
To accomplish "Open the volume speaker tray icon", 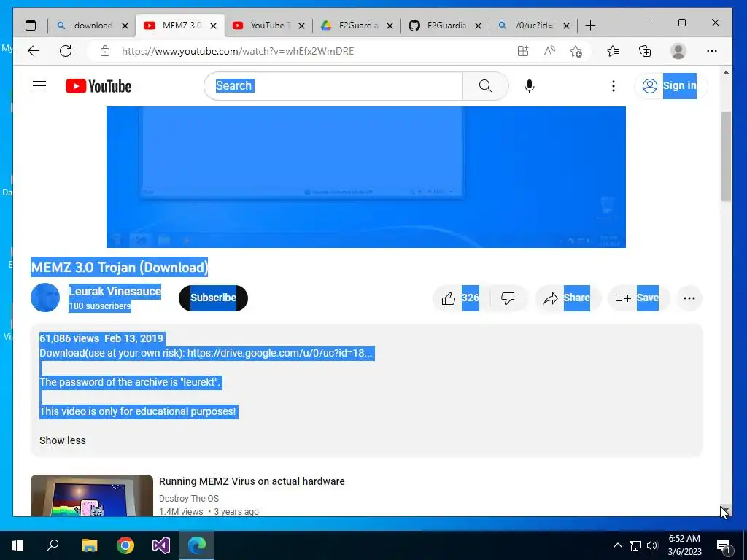I will (652, 545).
